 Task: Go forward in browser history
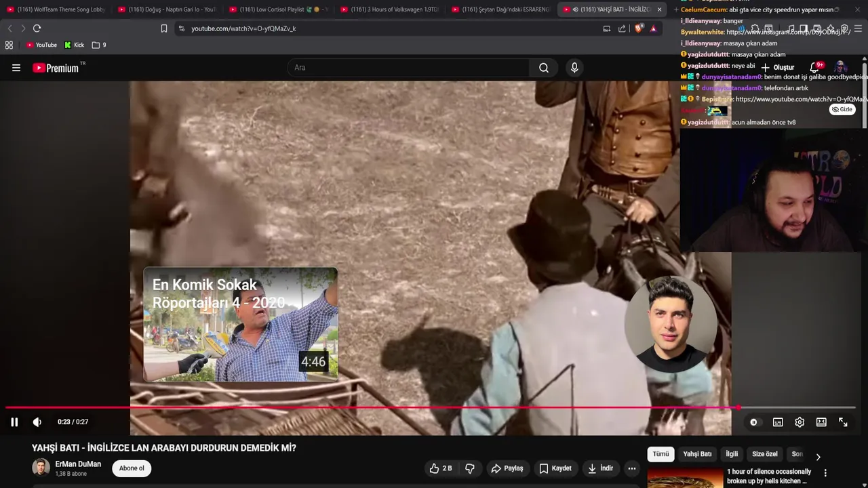(23, 28)
